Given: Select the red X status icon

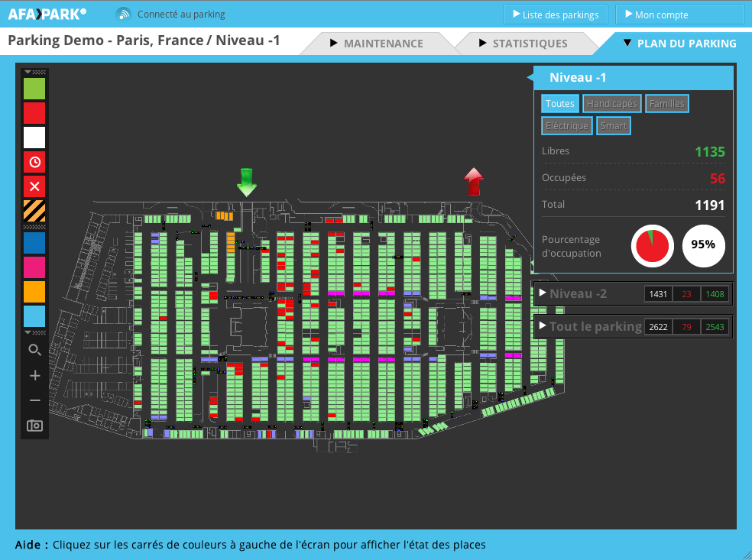Looking at the screenshot, I should click(34, 186).
